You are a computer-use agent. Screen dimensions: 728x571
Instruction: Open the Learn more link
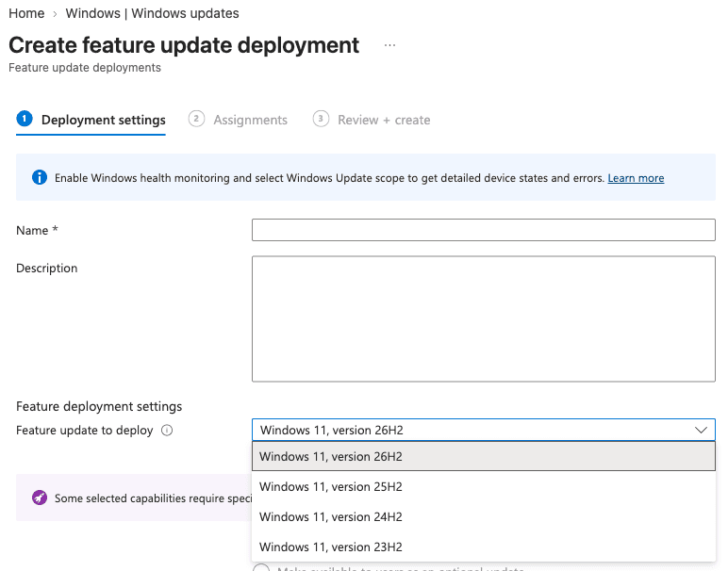pos(636,178)
